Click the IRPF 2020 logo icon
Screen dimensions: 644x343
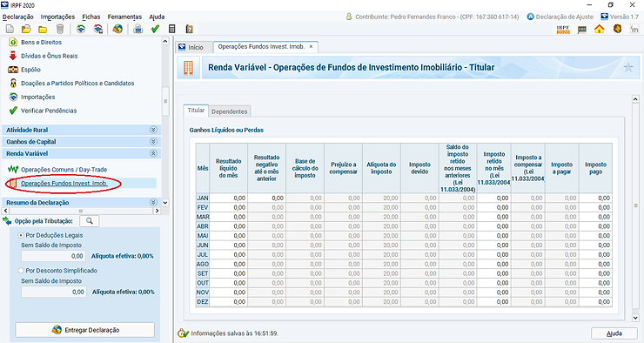563,30
